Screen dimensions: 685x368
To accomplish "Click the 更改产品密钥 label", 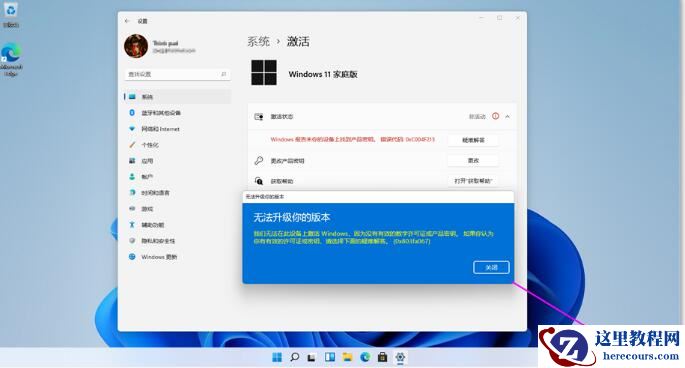I will [287, 161].
